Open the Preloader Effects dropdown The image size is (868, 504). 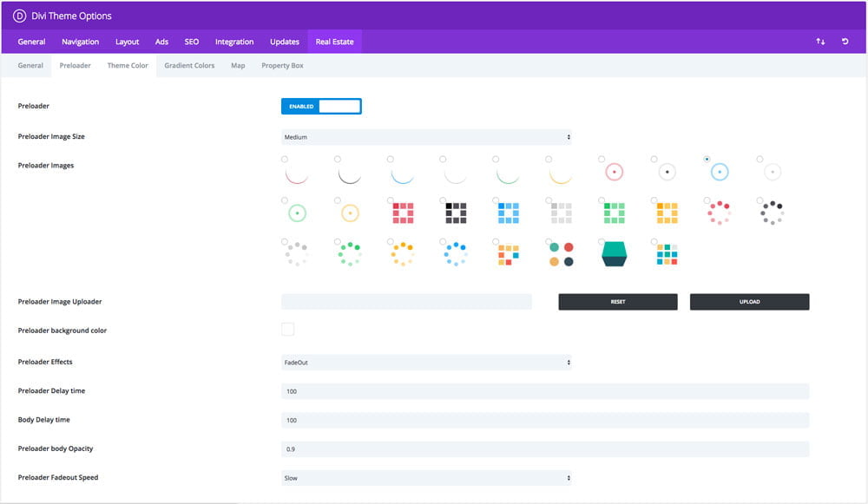tap(426, 363)
